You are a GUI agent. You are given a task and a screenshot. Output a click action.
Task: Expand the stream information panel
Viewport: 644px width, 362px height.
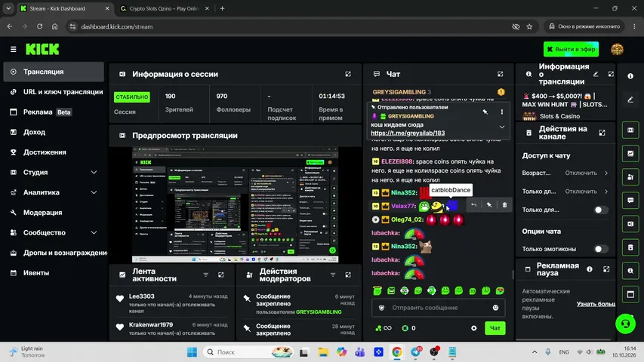611,74
